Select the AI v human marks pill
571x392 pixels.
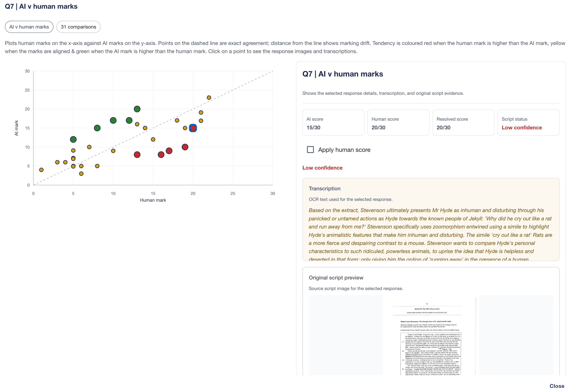pos(29,27)
